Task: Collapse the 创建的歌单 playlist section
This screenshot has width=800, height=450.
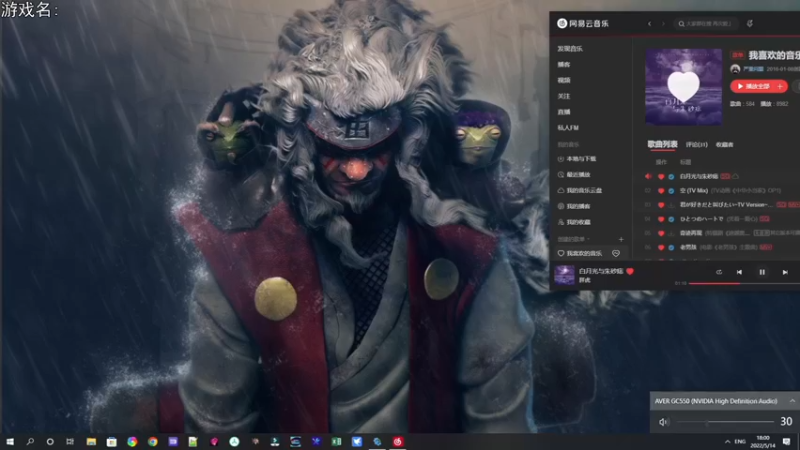Action: tap(573, 239)
